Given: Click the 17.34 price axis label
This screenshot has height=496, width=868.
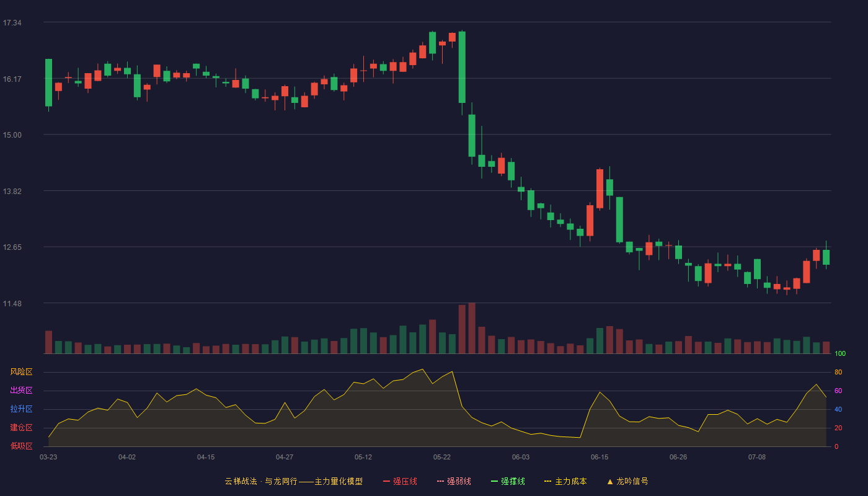Looking at the screenshot, I should click(x=12, y=23).
